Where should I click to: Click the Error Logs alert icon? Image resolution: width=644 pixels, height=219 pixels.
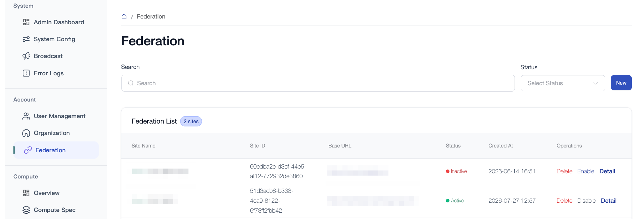tap(26, 73)
